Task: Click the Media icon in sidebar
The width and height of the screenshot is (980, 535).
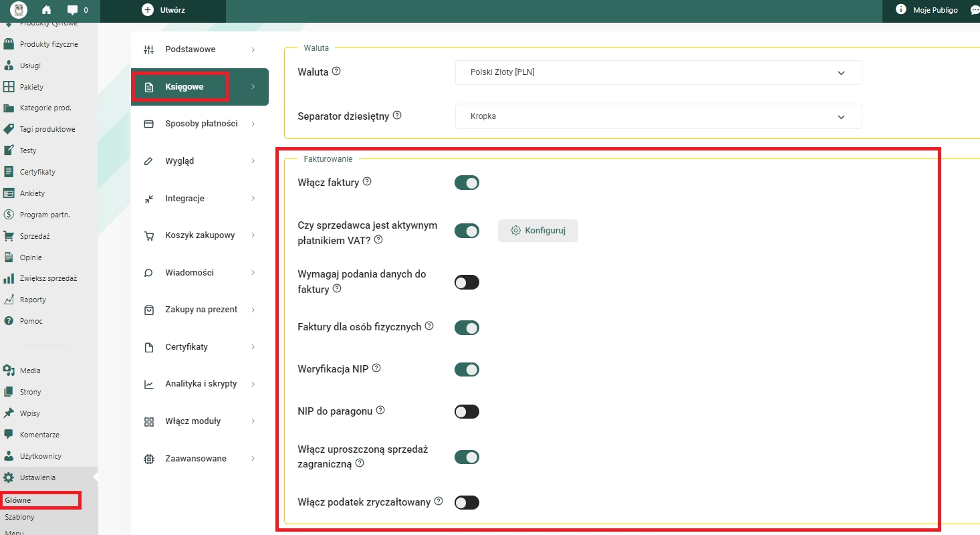Action: [9, 370]
